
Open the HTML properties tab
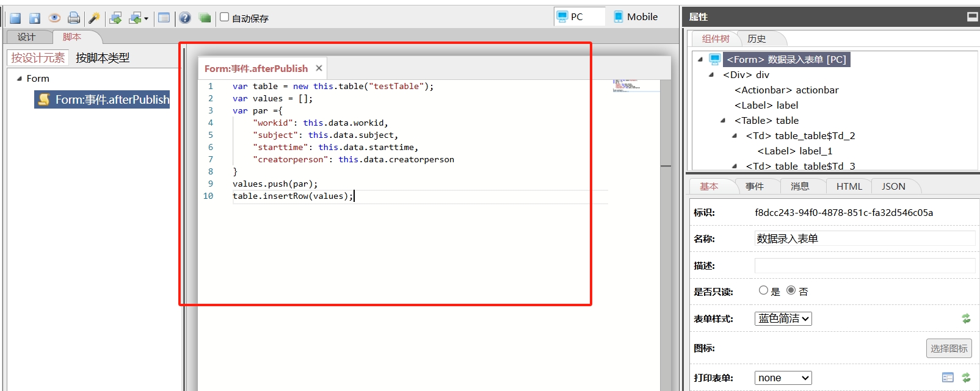coord(849,186)
